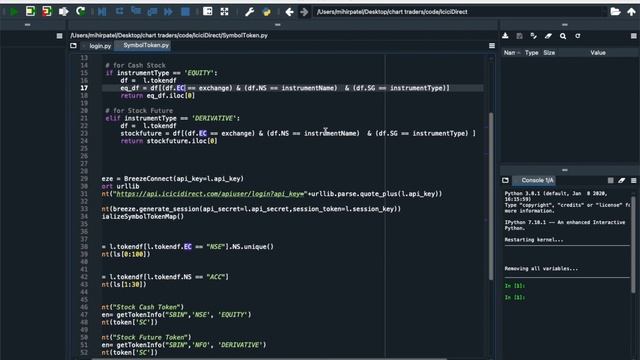Browse console tabs button

point(505,180)
